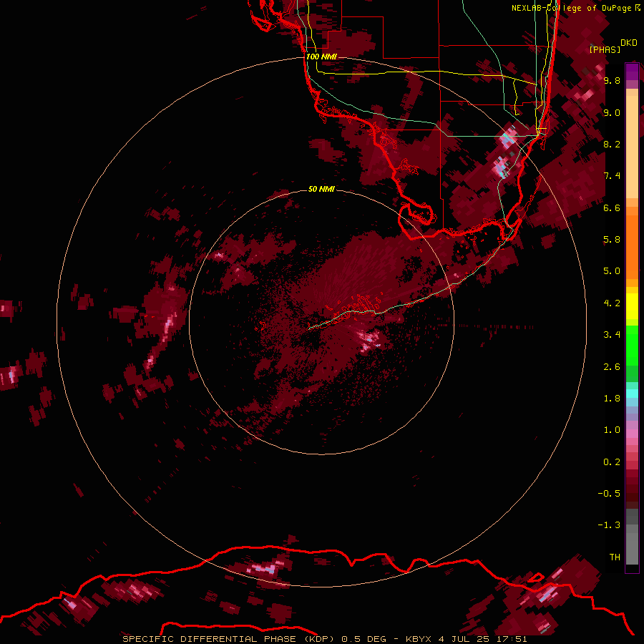Image resolution: width=644 pixels, height=644 pixels.
Task: Click the 1.8 scale value label
Action: [612, 399]
